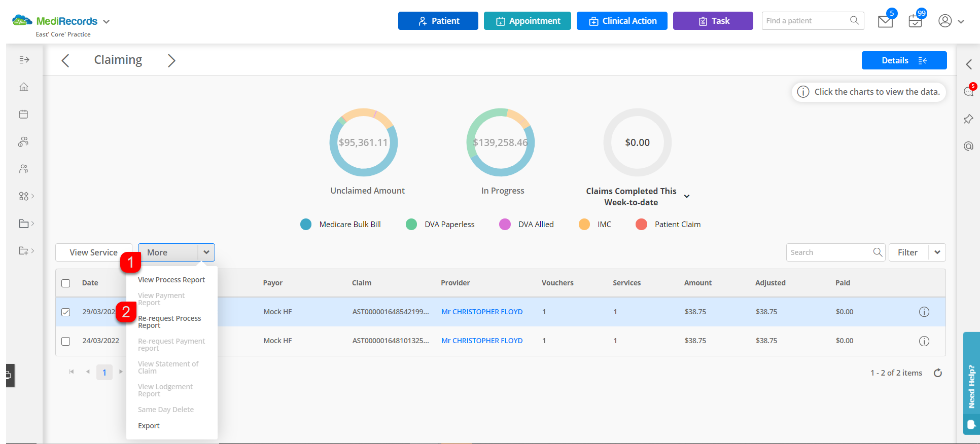This screenshot has width=980, height=444.
Task: Expand the user account dropdown arrow
Action: [x=961, y=22]
